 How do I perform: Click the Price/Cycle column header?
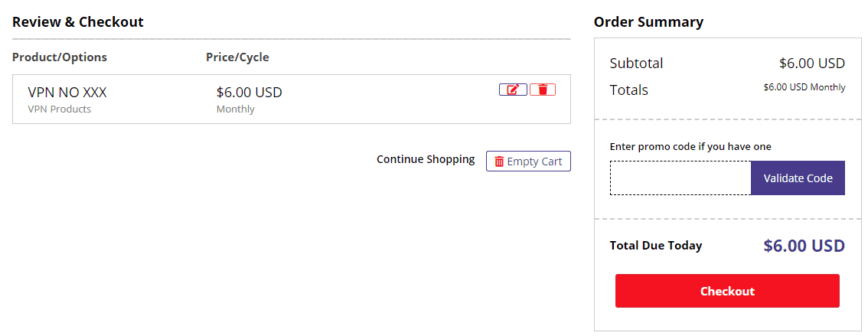pos(237,57)
